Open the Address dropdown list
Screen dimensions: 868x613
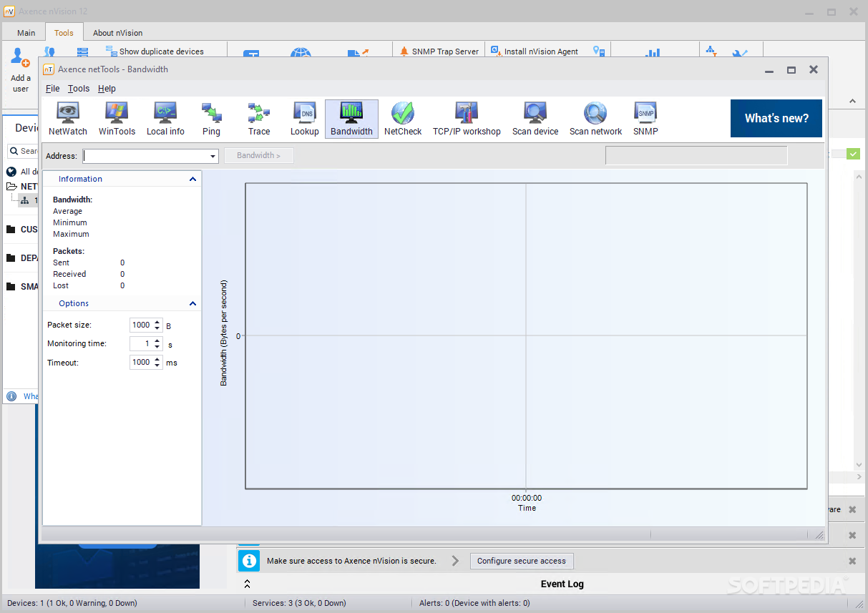213,156
